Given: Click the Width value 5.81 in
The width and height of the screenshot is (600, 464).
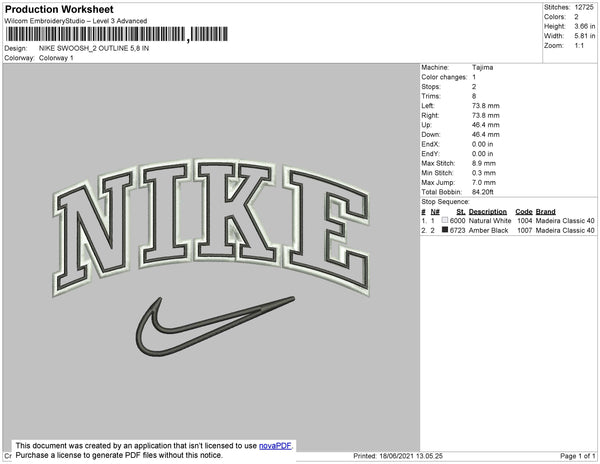Looking at the screenshot, I should [x=585, y=36].
